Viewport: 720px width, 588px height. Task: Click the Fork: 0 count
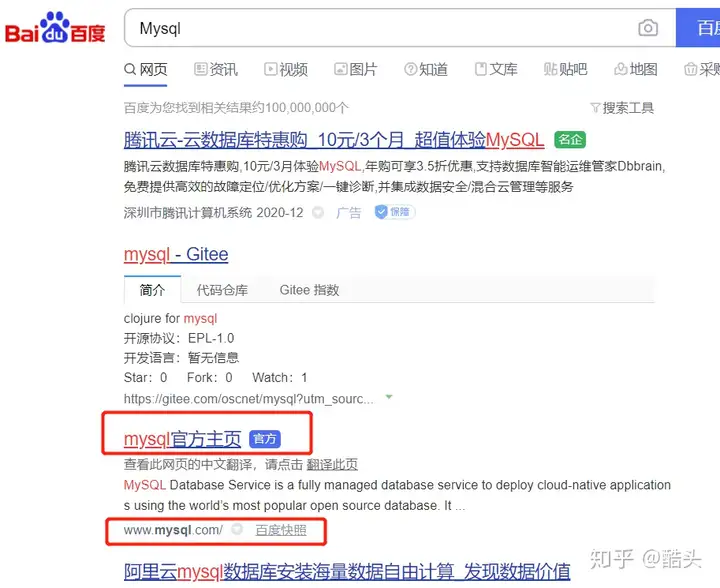click(210, 378)
